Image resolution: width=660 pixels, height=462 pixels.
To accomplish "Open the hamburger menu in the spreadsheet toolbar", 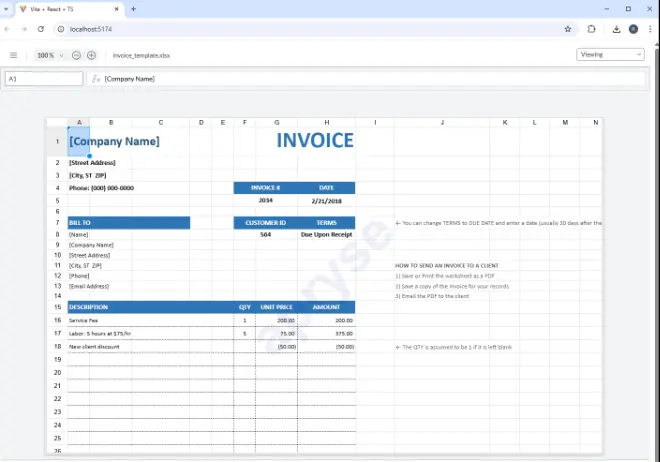I will coord(13,55).
